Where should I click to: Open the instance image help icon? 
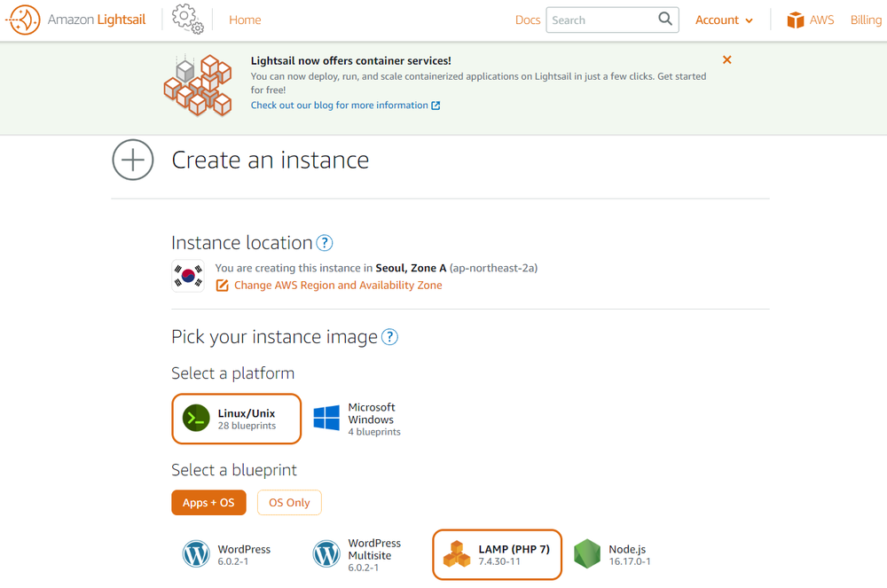point(389,337)
